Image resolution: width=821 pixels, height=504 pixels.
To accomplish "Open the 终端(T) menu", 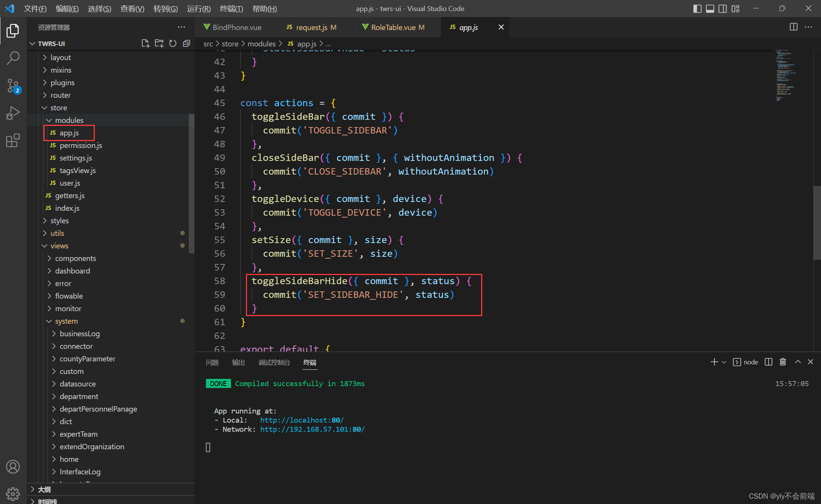I will (231, 8).
